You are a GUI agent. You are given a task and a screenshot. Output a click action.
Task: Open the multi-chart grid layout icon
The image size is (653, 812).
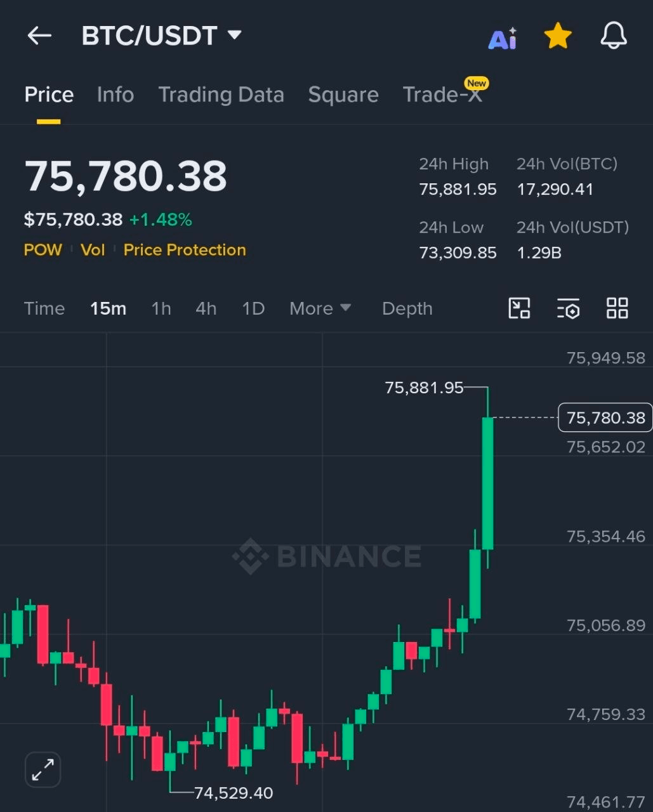[617, 308]
